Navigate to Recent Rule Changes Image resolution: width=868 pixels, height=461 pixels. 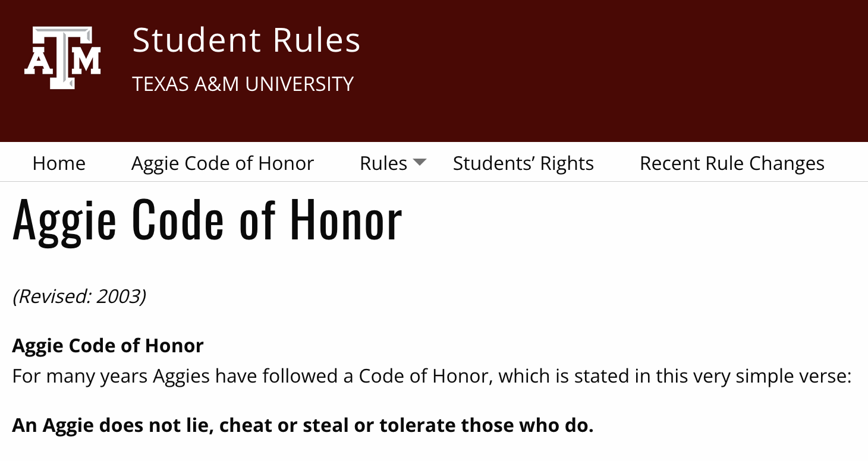click(732, 163)
